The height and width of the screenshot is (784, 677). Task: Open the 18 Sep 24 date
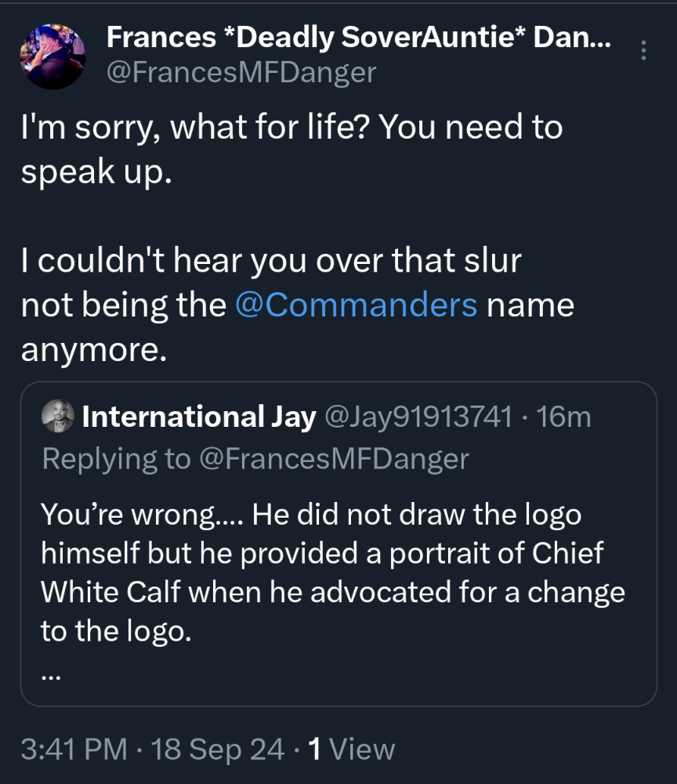pos(217,749)
